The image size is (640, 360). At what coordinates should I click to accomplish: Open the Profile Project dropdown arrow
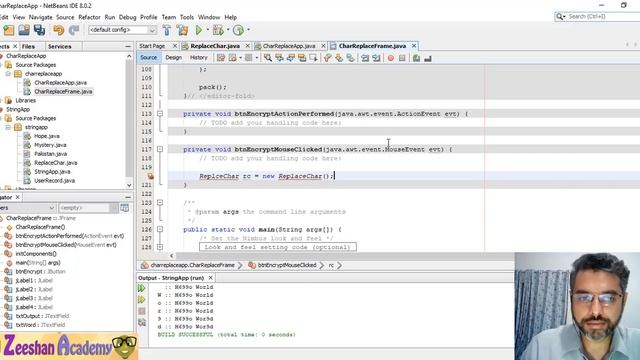point(248,30)
